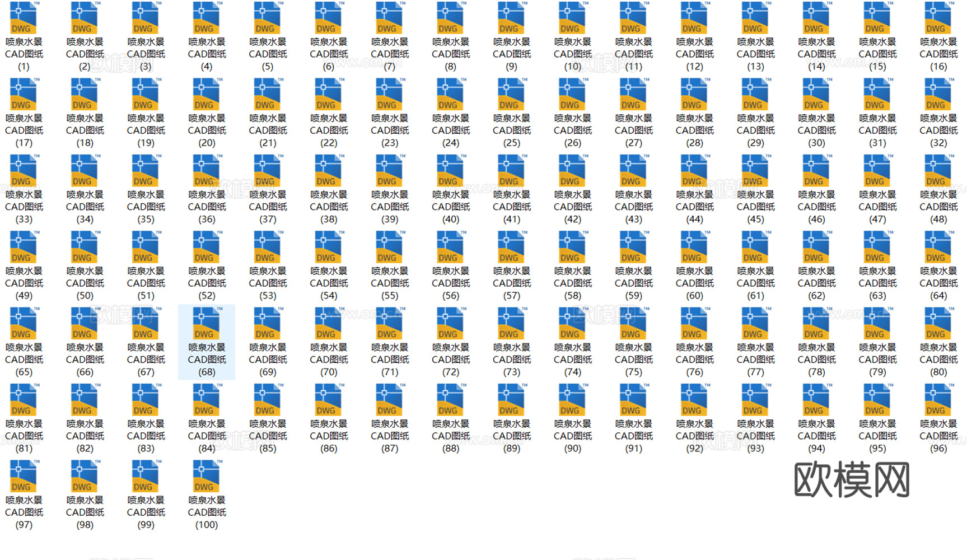
Task: Select DWG icon of 喷泉水景CAD图纸 (81)
Action: (x=24, y=400)
